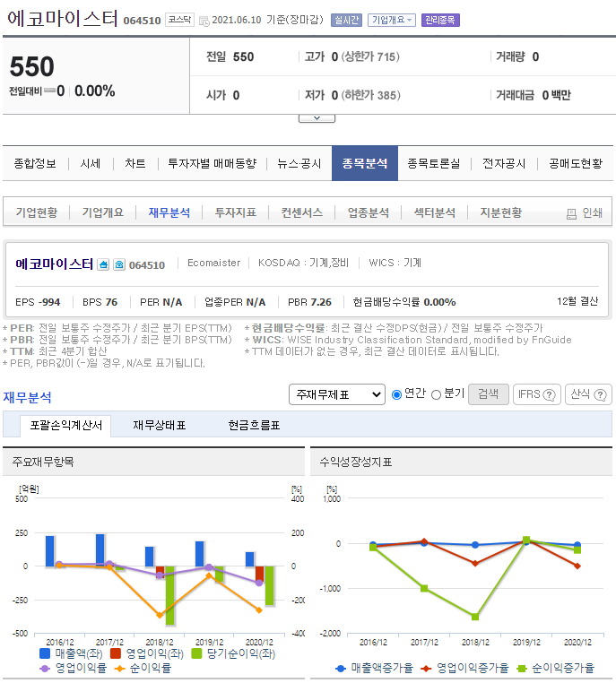The height and width of the screenshot is (683, 616).
Task: Click the 영업이익증가율 red legend marker
Action: (426, 668)
